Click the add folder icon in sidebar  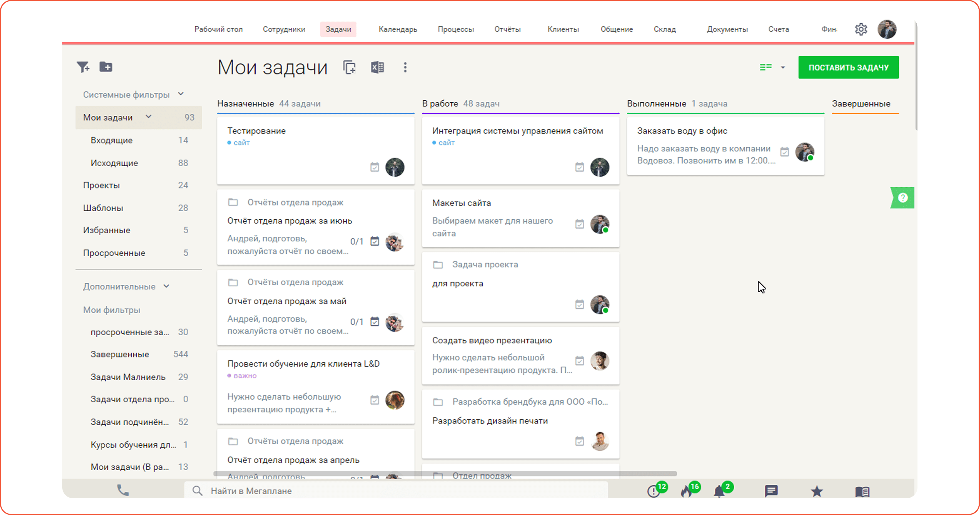pos(106,67)
